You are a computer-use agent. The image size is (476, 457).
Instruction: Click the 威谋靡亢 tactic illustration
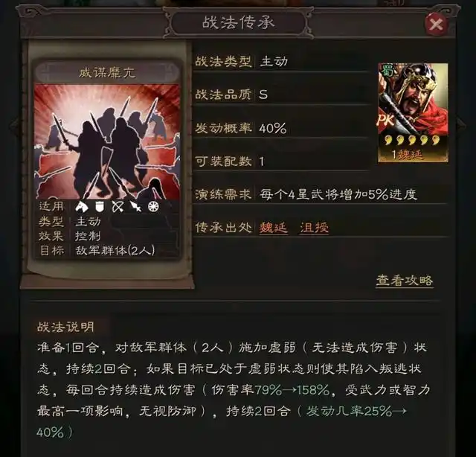(x=107, y=141)
